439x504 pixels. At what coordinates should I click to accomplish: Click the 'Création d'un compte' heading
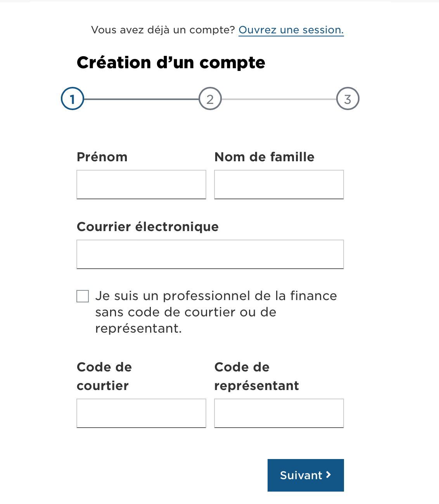(x=171, y=63)
